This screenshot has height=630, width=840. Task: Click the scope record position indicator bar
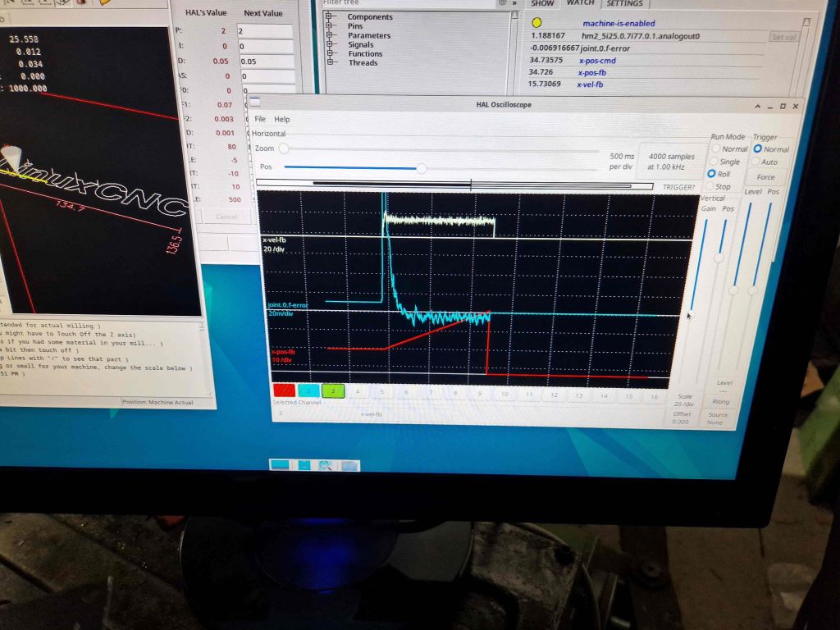point(454,185)
